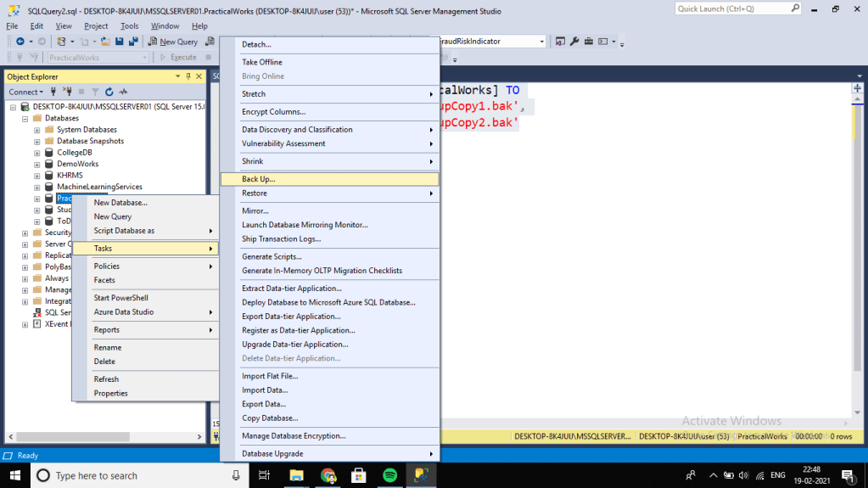Open the Connect dropdown in Object Explorer
The width and height of the screenshot is (868, 488).
click(x=26, y=92)
